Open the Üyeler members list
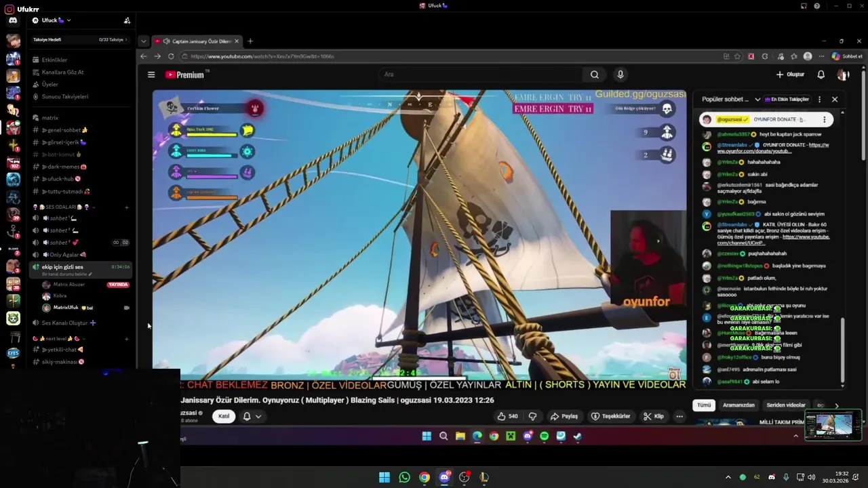Screen dimensions: 868x488 pyautogui.click(x=50, y=84)
